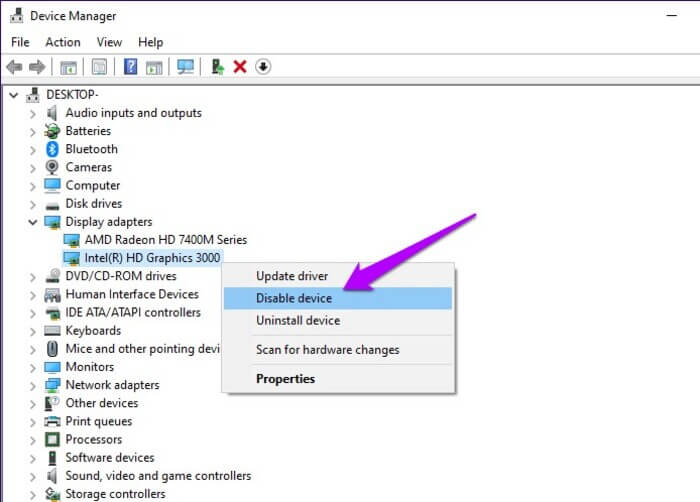The width and height of the screenshot is (700, 502).
Task: Choose Uninstall device from context menu
Action: [x=338, y=321]
